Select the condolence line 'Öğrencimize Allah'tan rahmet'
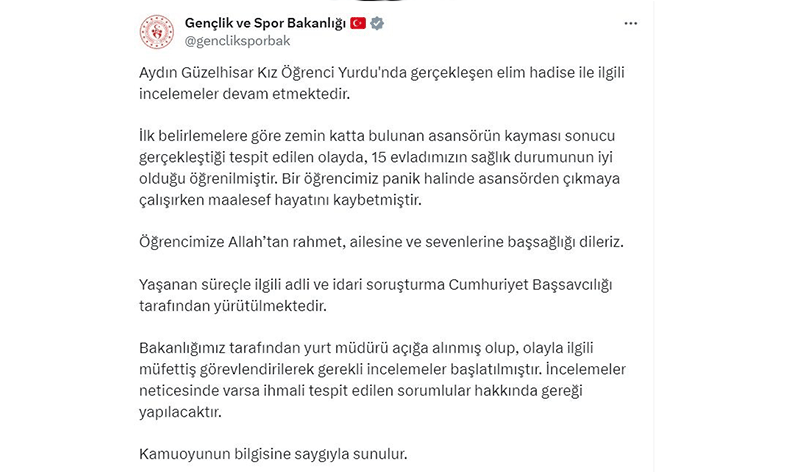Viewport: 790px width, 472px height. click(381, 242)
